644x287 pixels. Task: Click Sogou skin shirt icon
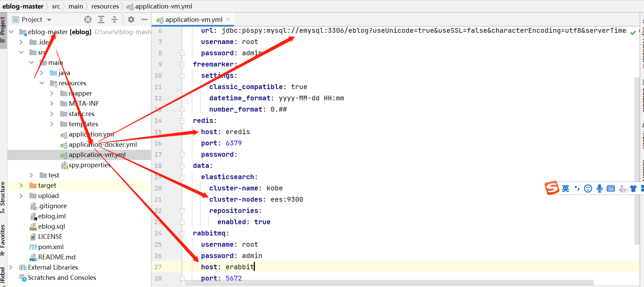pos(633,188)
